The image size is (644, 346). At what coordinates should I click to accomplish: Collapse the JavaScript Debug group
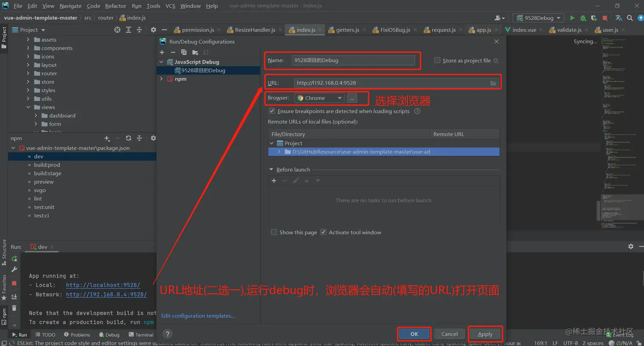point(161,61)
